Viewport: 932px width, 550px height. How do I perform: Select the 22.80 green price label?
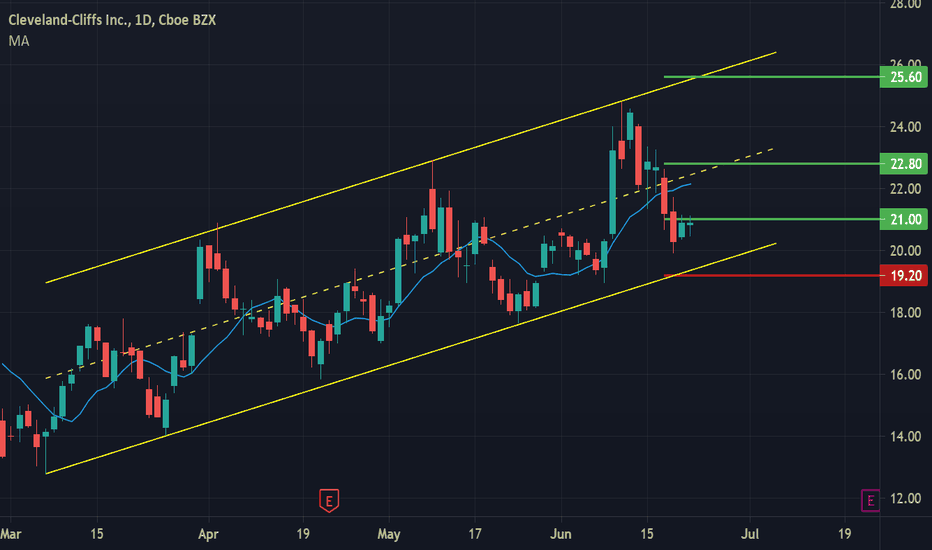pos(903,164)
